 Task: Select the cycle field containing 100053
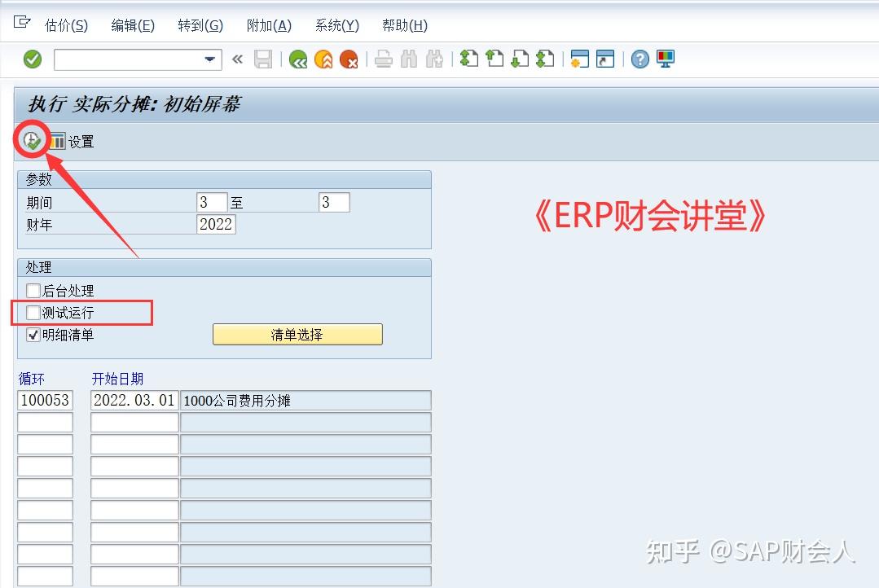(x=45, y=400)
